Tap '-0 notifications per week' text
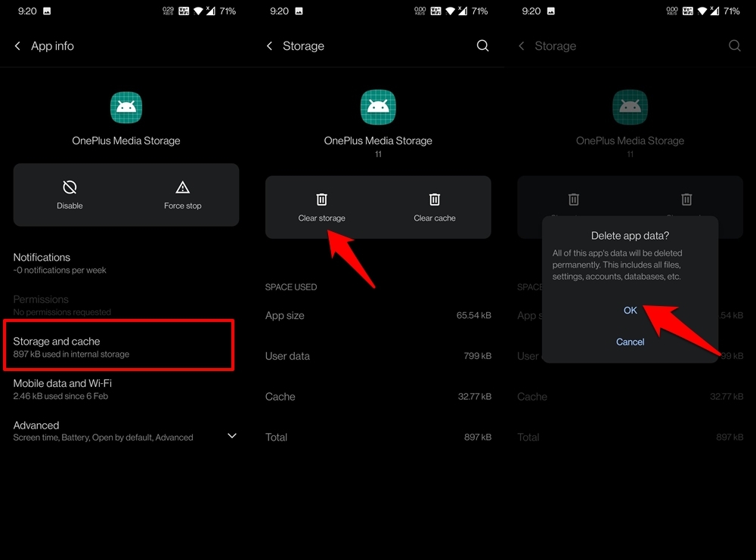 [60, 271]
